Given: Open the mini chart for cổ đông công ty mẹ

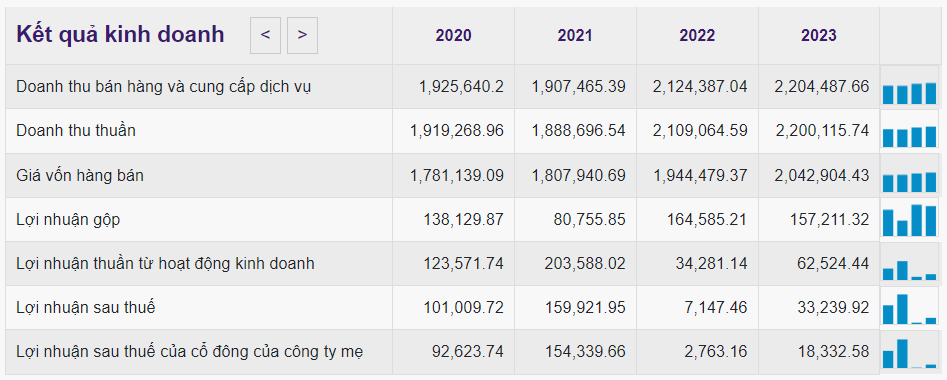Looking at the screenshot, I should [909, 353].
